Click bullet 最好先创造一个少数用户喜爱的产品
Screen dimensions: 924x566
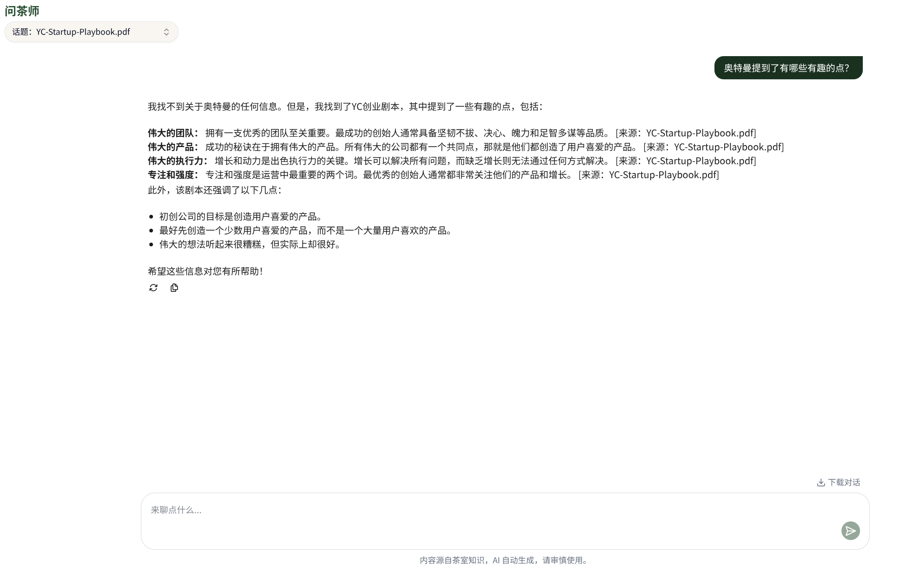click(x=306, y=231)
